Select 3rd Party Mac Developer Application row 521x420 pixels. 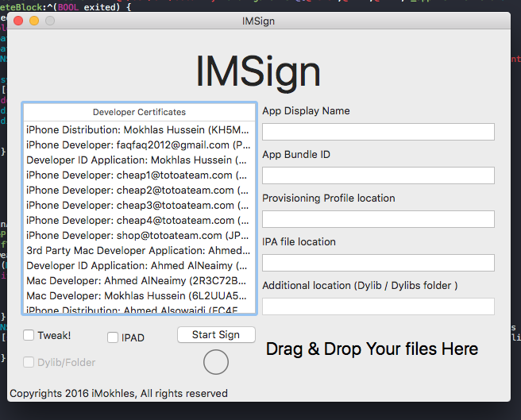(x=139, y=251)
